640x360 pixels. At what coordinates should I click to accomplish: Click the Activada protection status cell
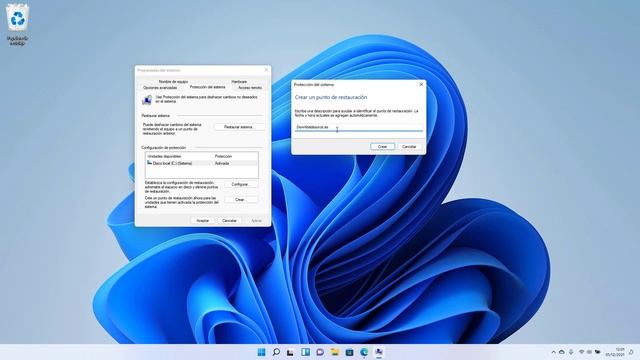click(222, 163)
